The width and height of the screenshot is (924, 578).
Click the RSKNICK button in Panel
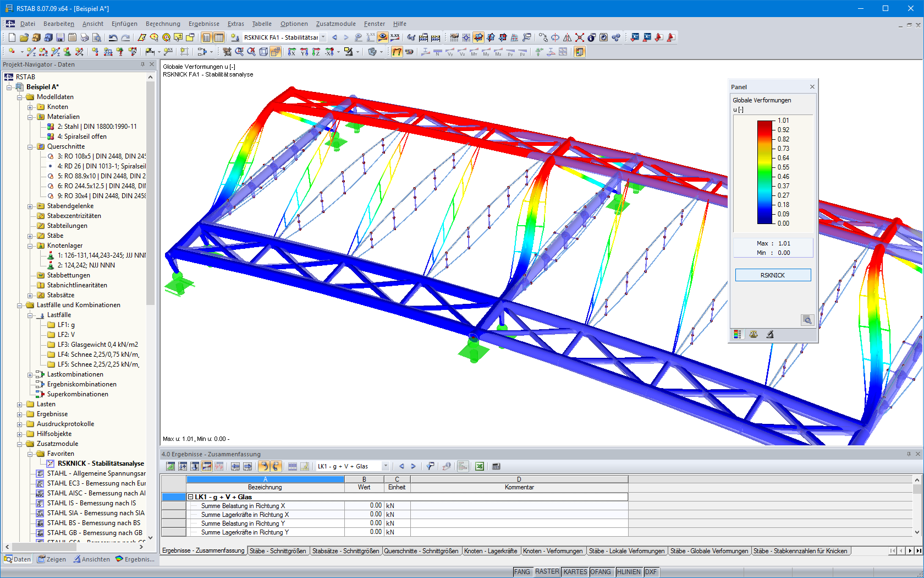(773, 275)
